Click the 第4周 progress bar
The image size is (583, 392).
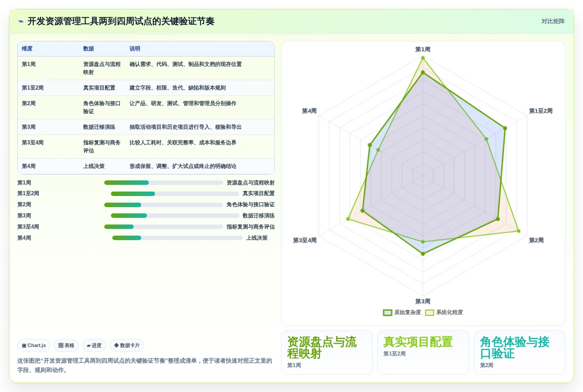pyautogui.click(x=177, y=238)
